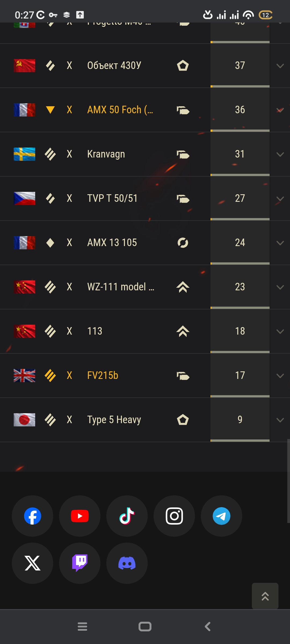Tap the scroll-to-top double arrow button

265,596
